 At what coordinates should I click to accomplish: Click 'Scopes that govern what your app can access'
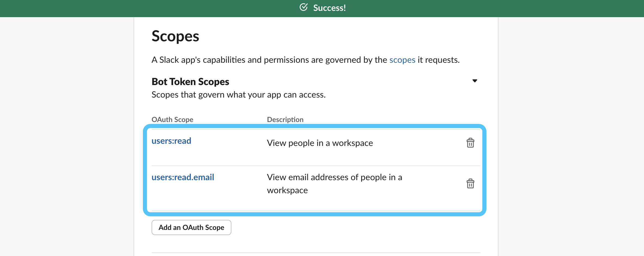point(238,95)
